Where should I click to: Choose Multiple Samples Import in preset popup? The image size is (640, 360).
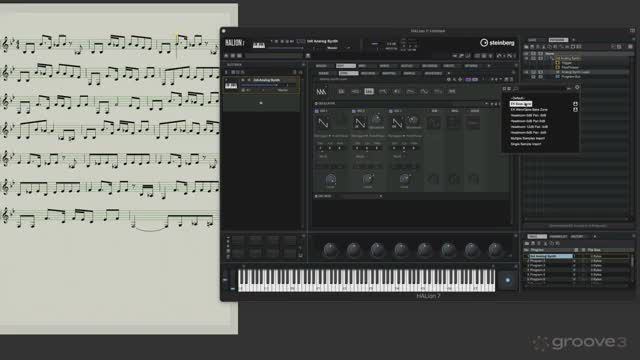pyautogui.click(x=527, y=138)
